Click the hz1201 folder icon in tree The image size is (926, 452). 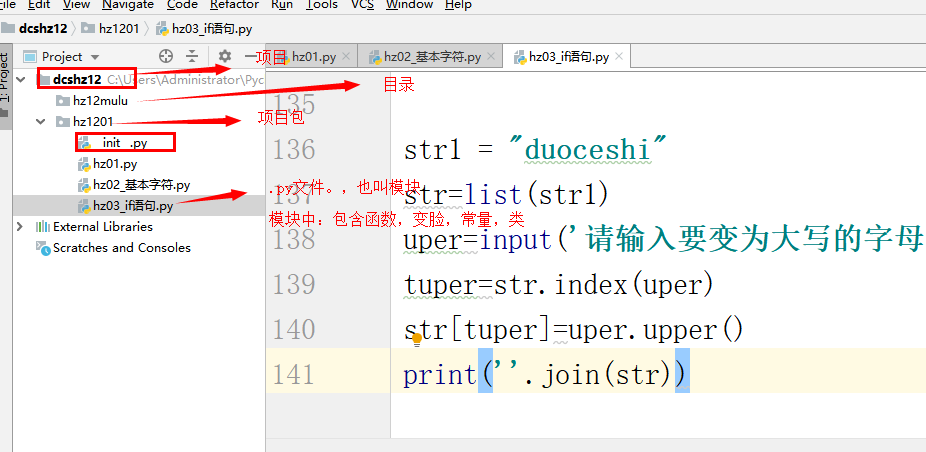coord(62,122)
